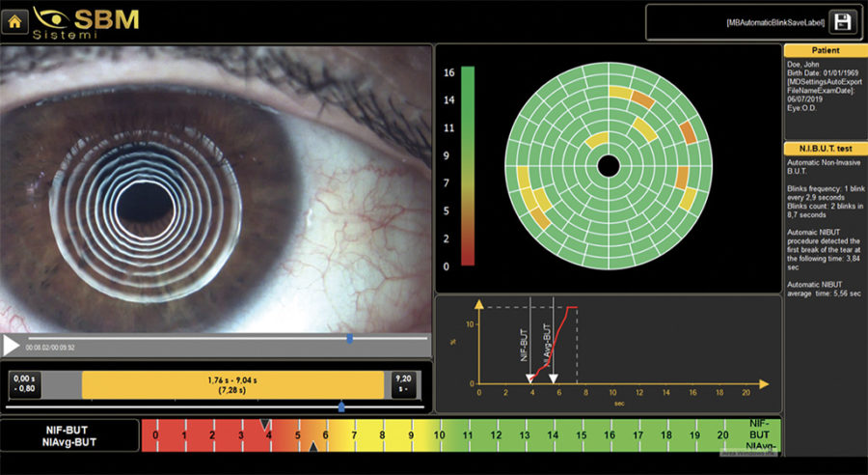Select the yellow 1,76 s - 9,04 s interval
This screenshot has width=868, height=475.
(232, 385)
